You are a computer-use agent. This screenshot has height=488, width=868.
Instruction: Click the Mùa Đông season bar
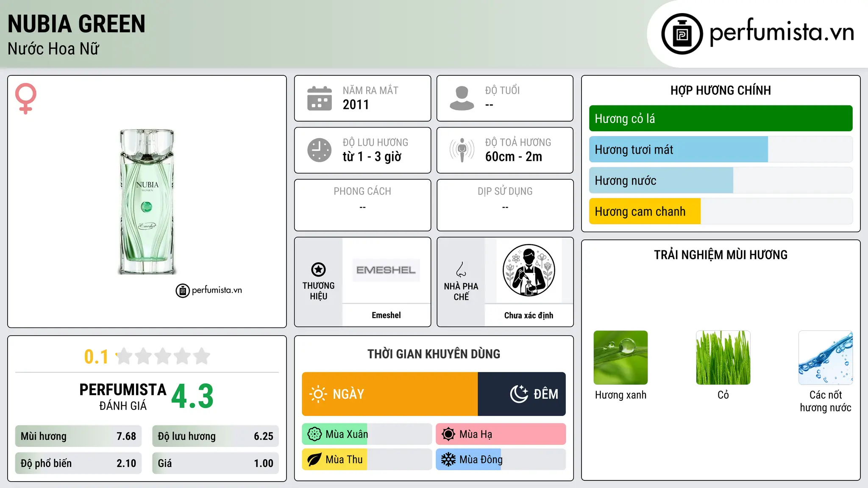click(501, 460)
